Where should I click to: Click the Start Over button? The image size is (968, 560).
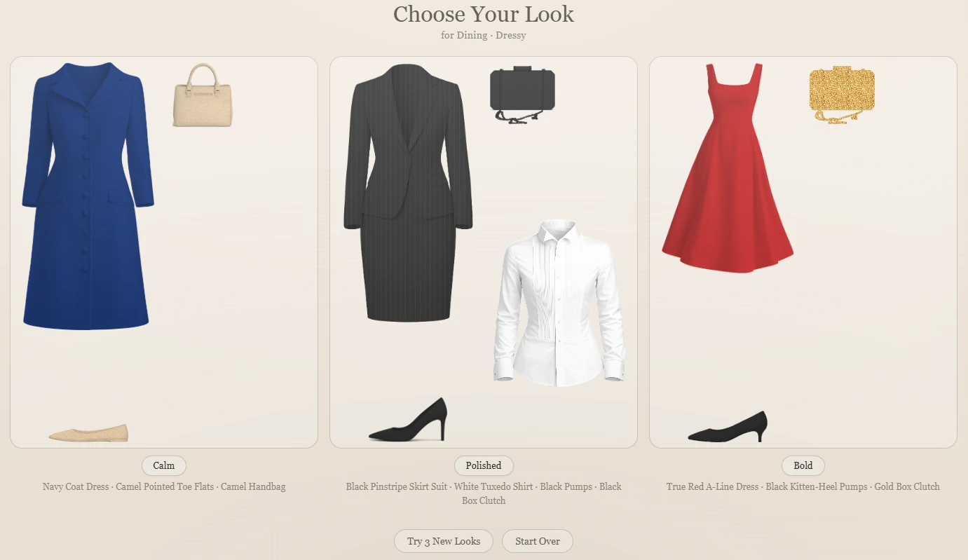538,541
